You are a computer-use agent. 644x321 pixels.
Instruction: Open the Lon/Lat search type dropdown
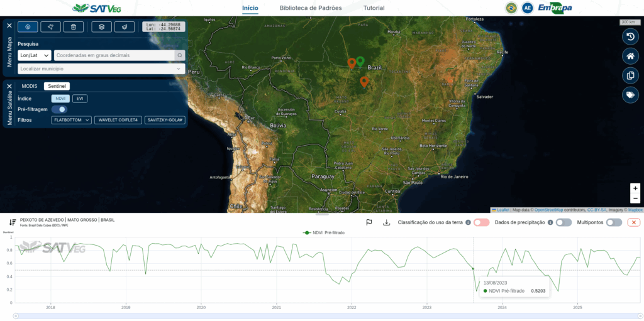tap(34, 55)
